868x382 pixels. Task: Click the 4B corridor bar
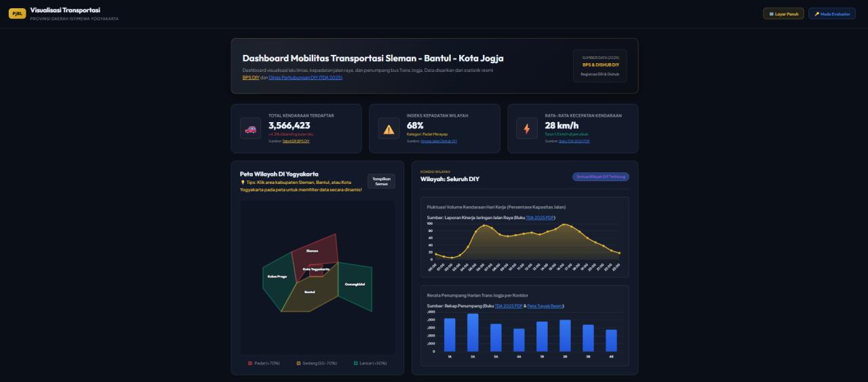pyautogui.click(x=611, y=341)
